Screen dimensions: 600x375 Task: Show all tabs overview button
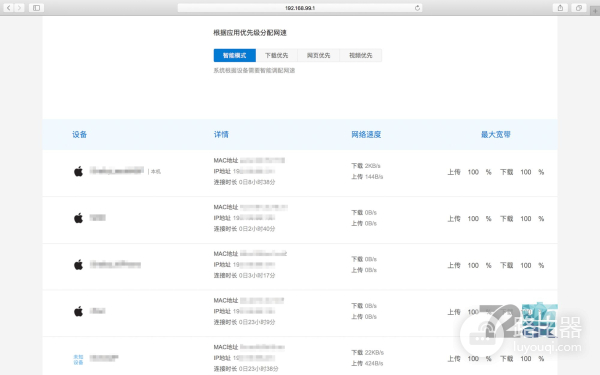tap(579, 8)
